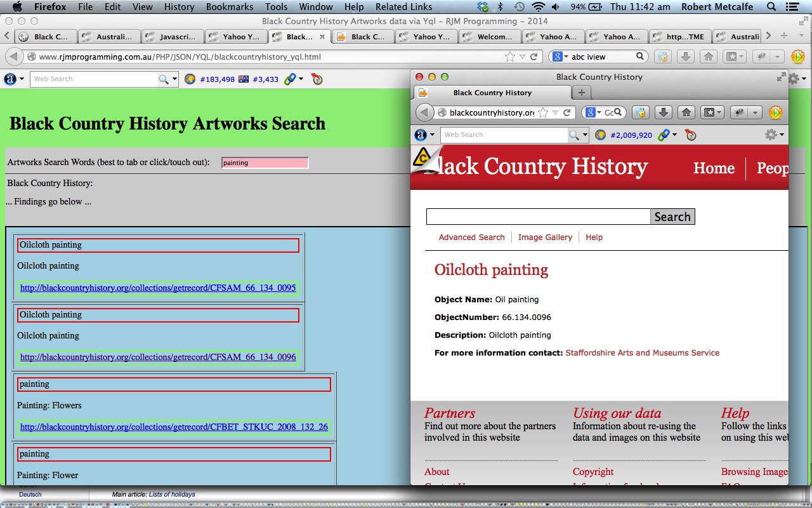Open a new tab in the Black Country History window
Viewport: 812px width, 508px height.
(581, 93)
